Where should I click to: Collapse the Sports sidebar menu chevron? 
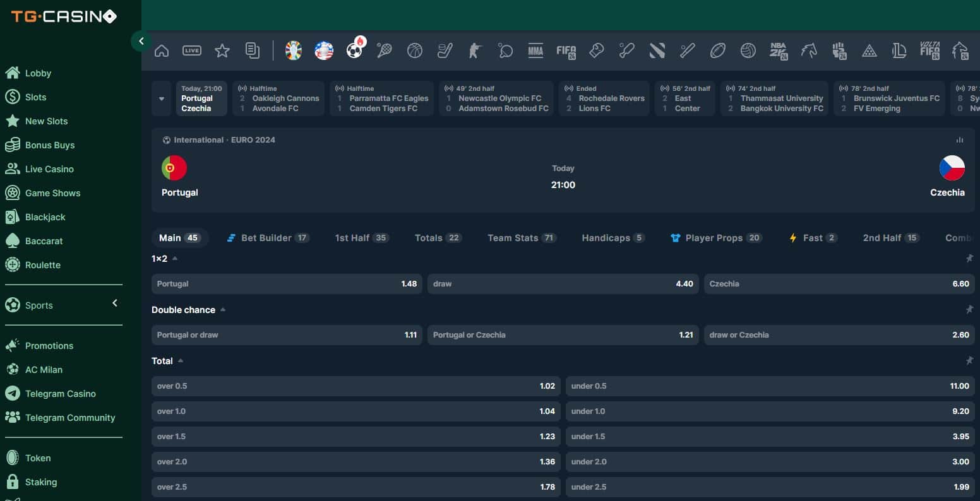click(115, 304)
